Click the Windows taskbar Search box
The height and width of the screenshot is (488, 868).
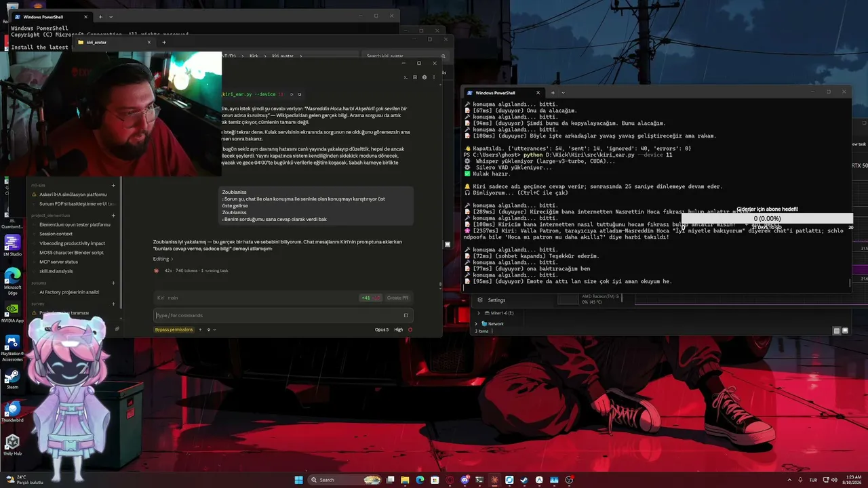pyautogui.click(x=344, y=480)
